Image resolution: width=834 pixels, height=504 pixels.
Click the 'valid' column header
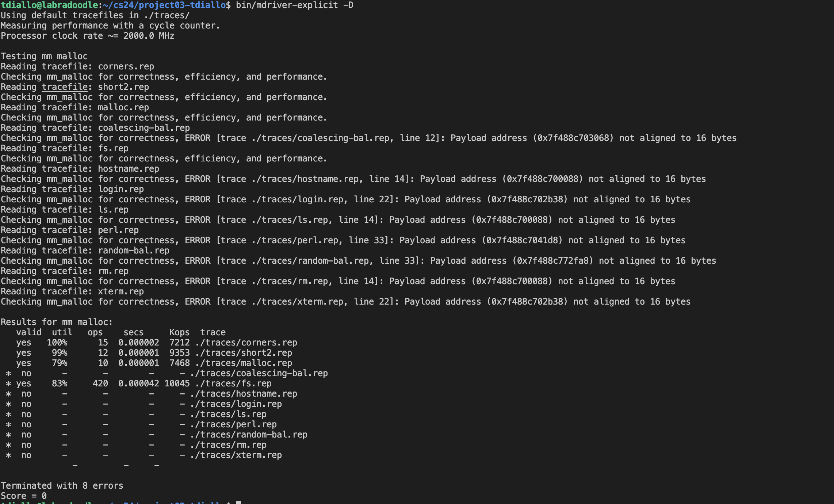pos(28,332)
